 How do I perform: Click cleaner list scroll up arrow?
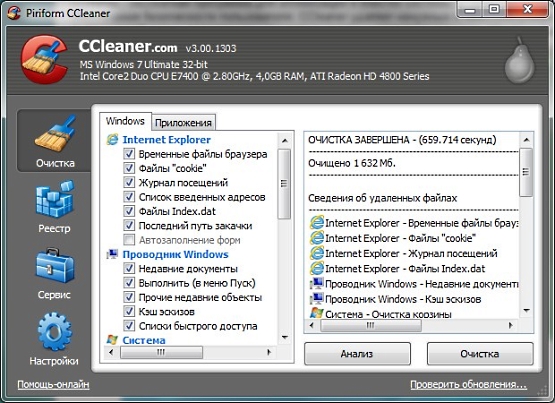tap(285, 141)
